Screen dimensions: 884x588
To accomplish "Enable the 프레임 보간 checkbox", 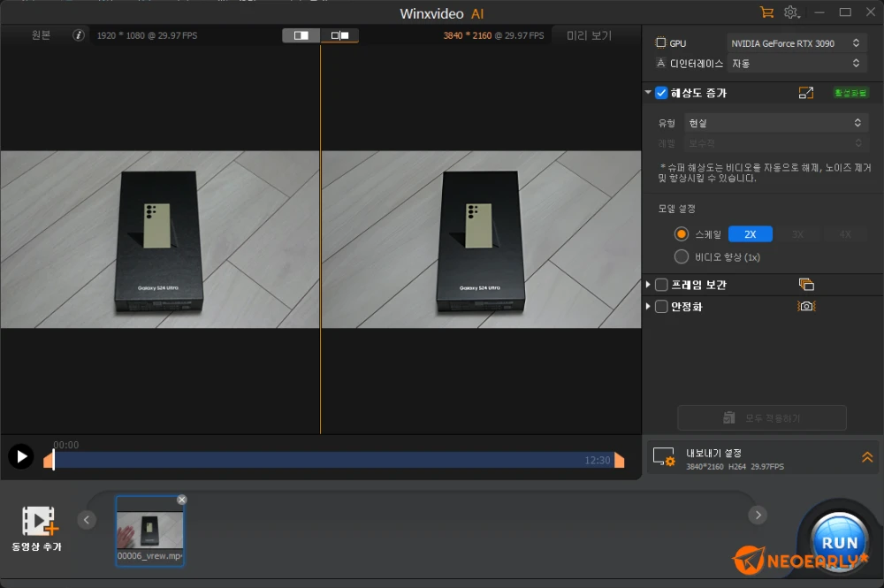I will coord(661,285).
